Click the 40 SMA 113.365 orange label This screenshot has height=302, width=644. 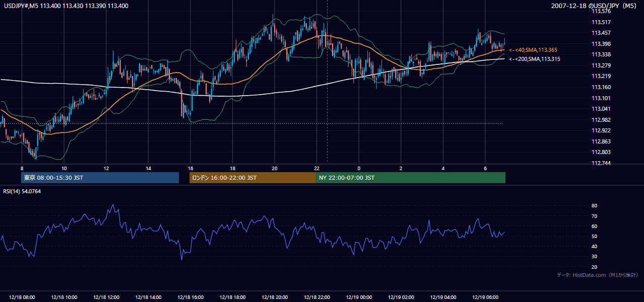click(x=533, y=50)
